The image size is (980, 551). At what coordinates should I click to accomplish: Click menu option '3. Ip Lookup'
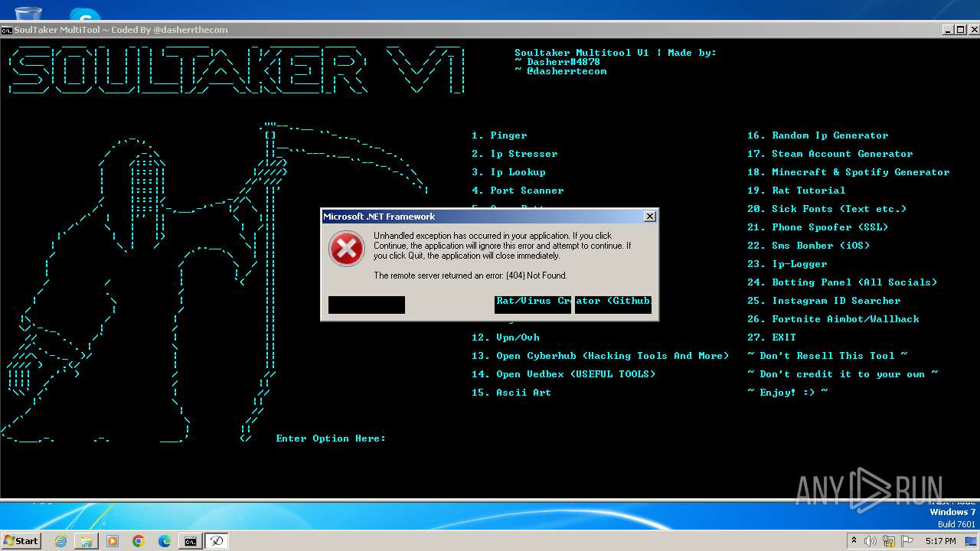(x=508, y=172)
